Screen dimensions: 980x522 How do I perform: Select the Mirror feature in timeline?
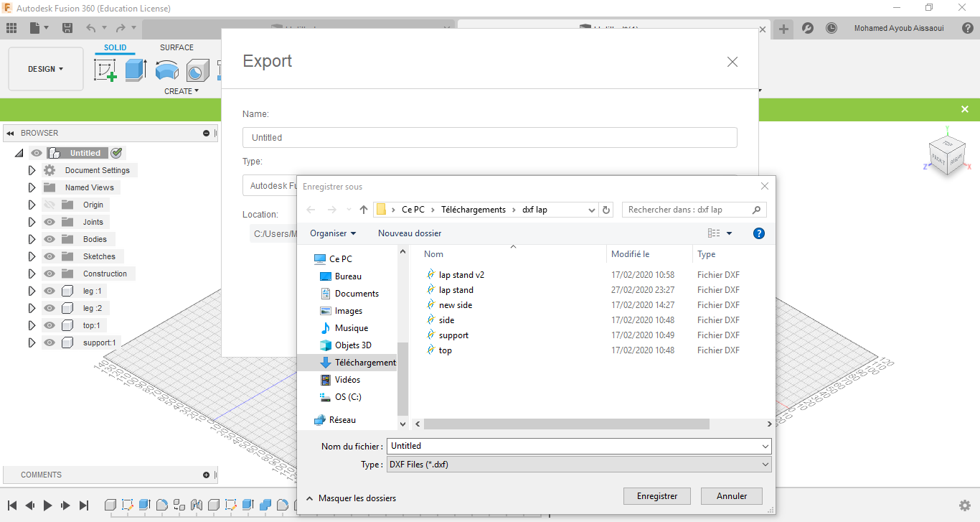pyautogui.click(x=196, y=505)
